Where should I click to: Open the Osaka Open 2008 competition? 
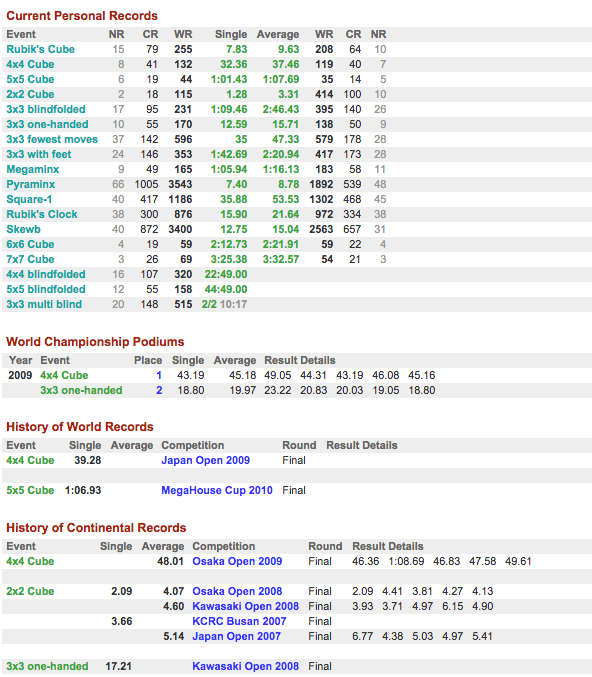click(237, 591)
